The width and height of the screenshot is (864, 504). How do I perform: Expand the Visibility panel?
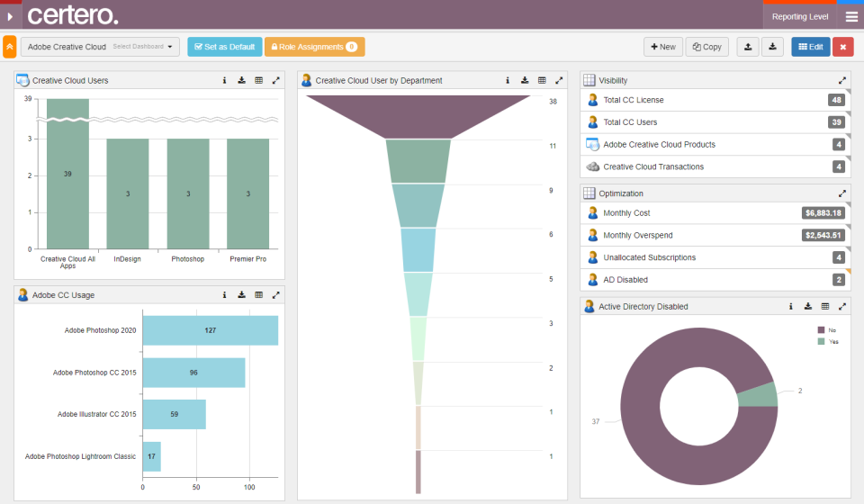coord(842,80)
